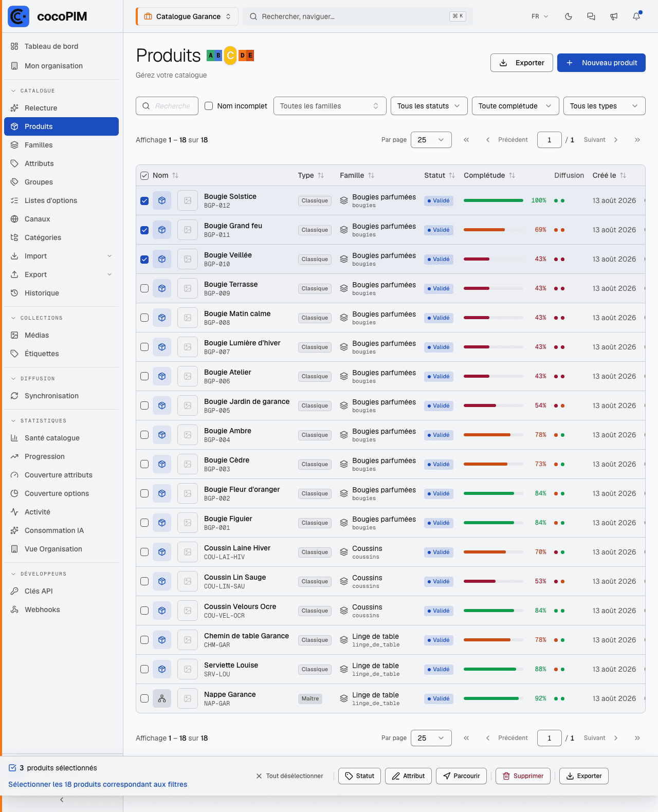Uncheck Bougie Veillée row checkbox

[144, 259]
